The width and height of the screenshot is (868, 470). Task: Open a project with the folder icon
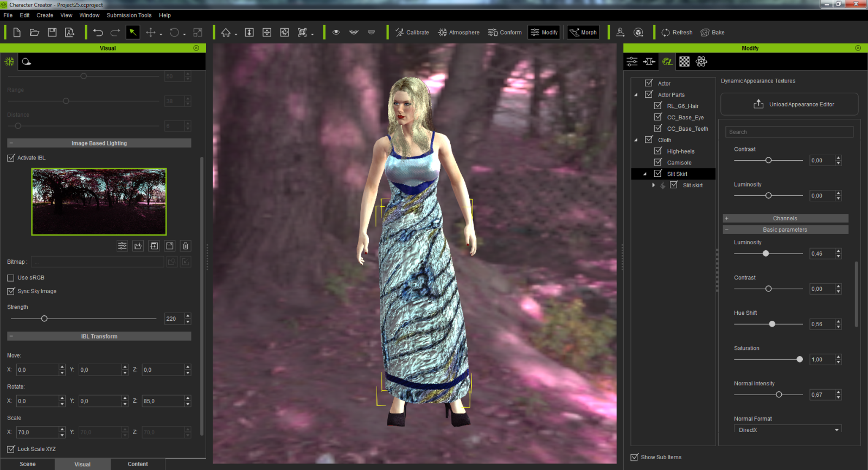tap(34, 33)
